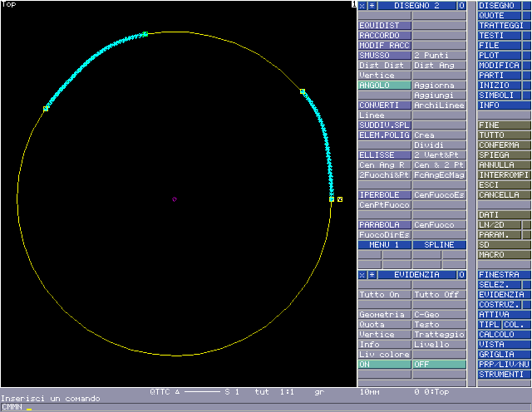Click Aggiungi option
The height and width of the screenshot is (412, 532).
click(440, 96)
